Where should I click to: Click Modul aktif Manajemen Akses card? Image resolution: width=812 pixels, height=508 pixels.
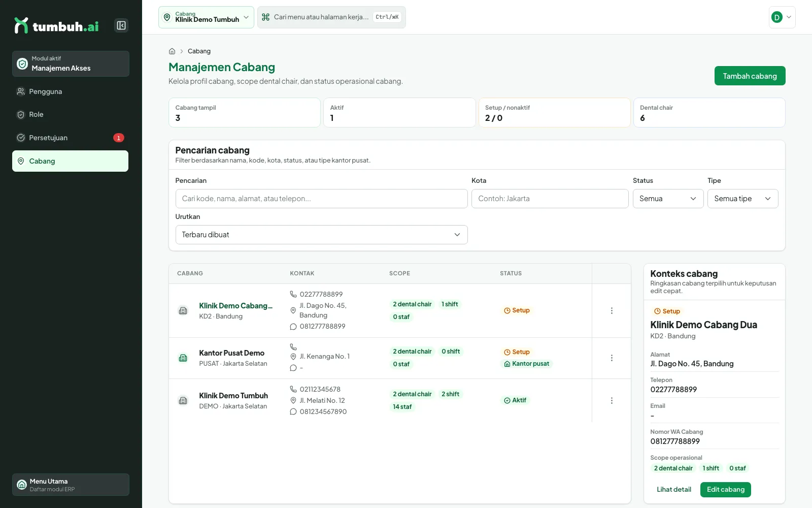coord(71,63)
